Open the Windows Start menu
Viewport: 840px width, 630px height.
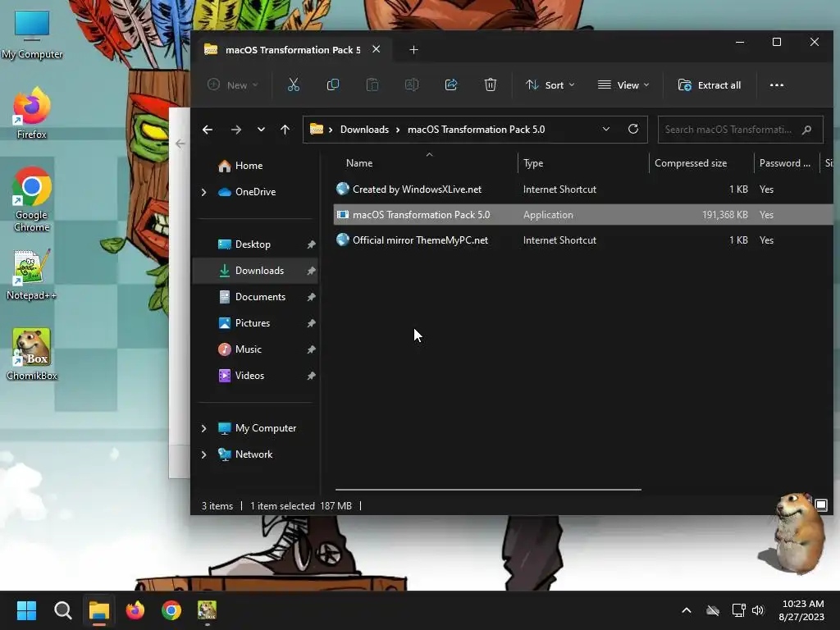(26, 610)
